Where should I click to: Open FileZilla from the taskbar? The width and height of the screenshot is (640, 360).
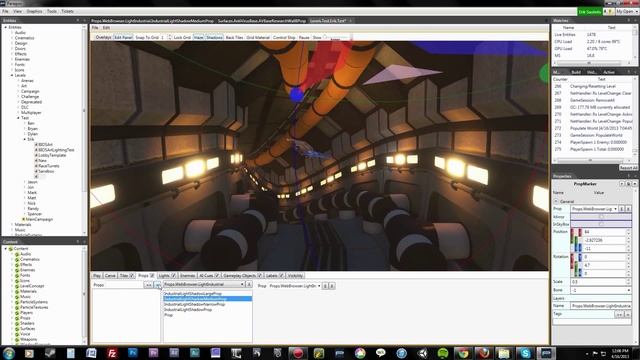click(x=112, y=353)
